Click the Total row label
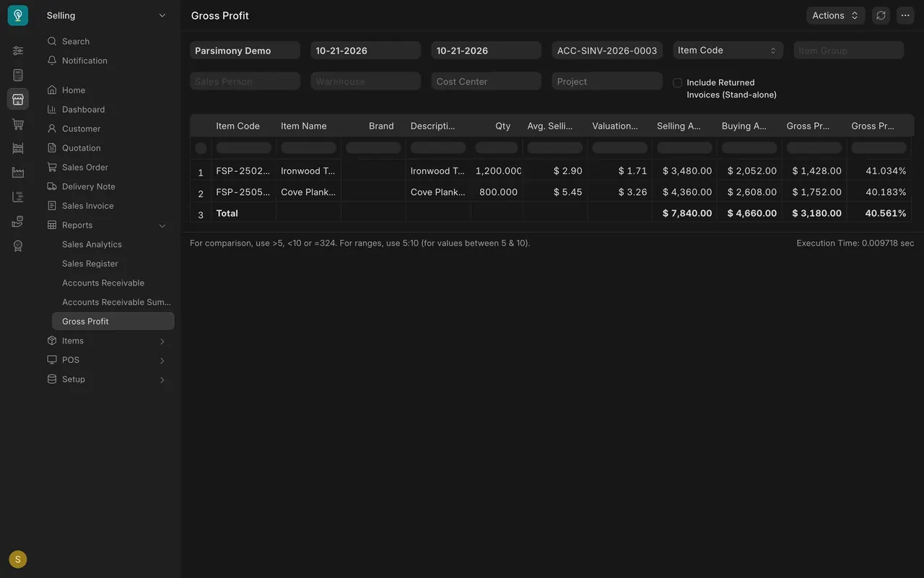 coord(227,213)
